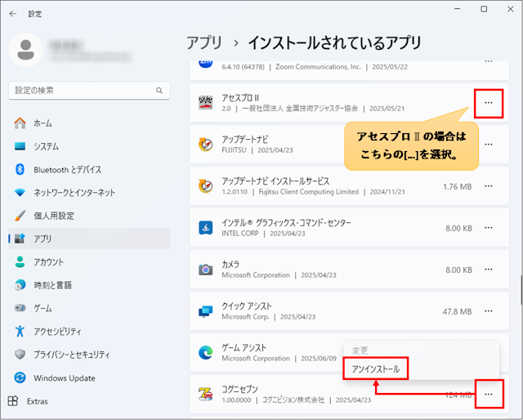Click the アップデートナビ インストールサービス icon
The width and height of the screenshot is (523, 420).
pos(205,186)
